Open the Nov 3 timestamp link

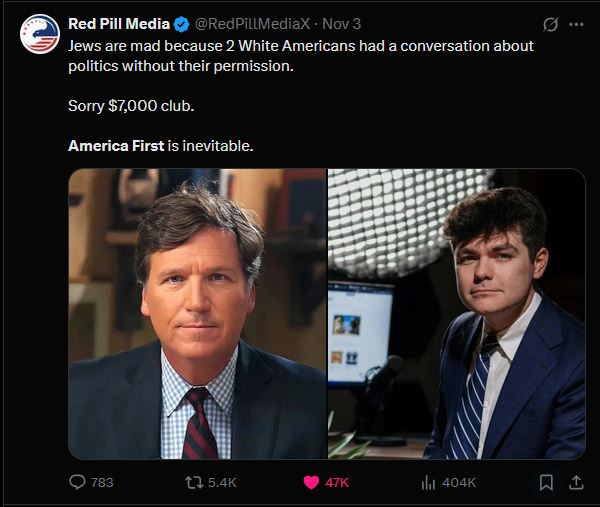pos(341,24)
